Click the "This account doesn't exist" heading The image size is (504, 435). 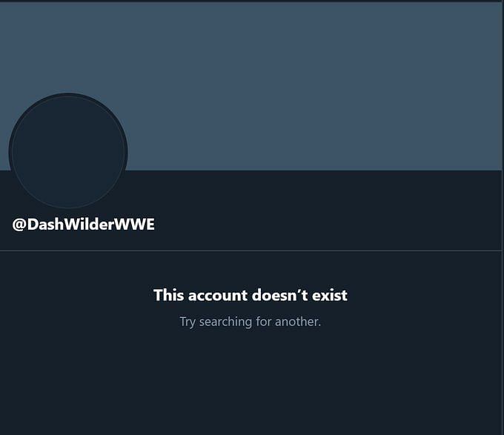tap(251, 295)
